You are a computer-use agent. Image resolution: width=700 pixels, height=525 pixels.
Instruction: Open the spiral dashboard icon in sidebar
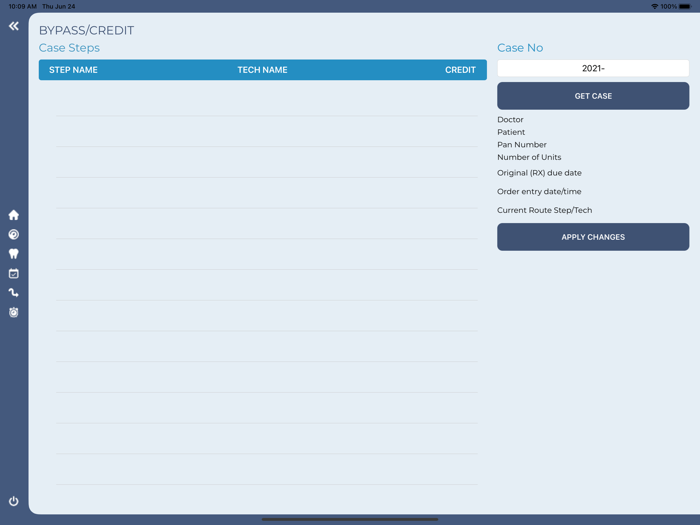coord(14,234)
